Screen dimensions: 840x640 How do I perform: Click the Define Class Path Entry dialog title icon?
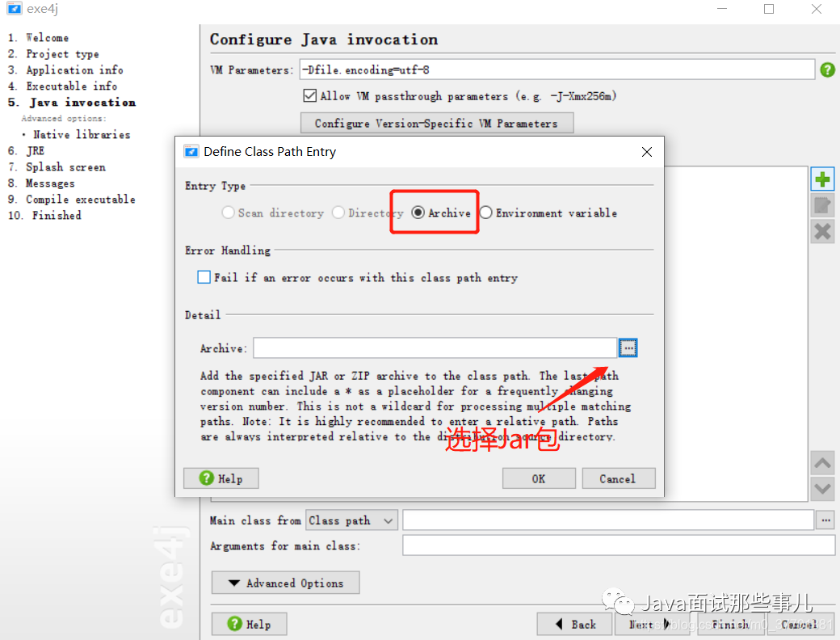[x=191, y=152]
